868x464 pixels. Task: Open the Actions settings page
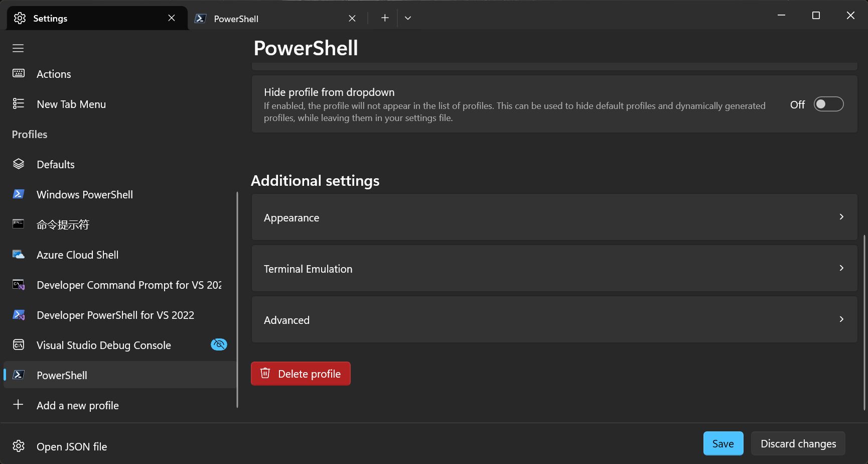120,74
